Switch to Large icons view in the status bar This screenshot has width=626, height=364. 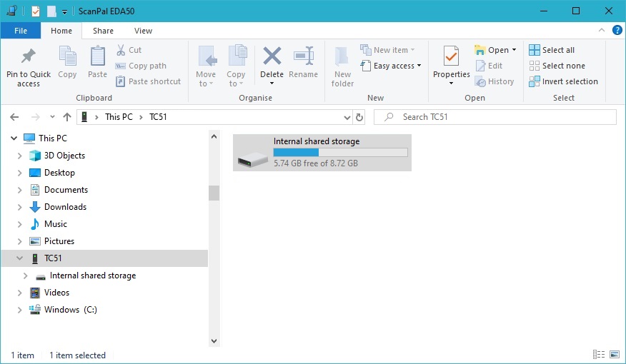point(615,355)
